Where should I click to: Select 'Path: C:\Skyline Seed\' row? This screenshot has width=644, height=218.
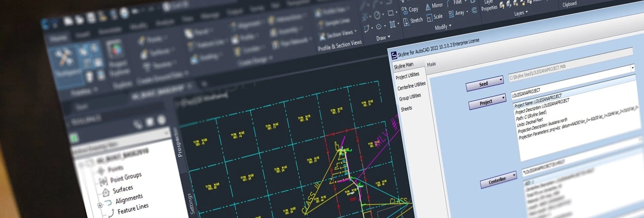coord(531,115)
